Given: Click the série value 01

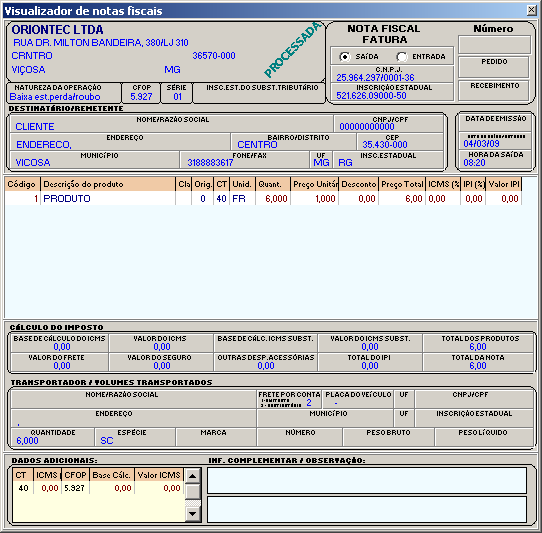Looking at the screenshot, I should point(177,96).
